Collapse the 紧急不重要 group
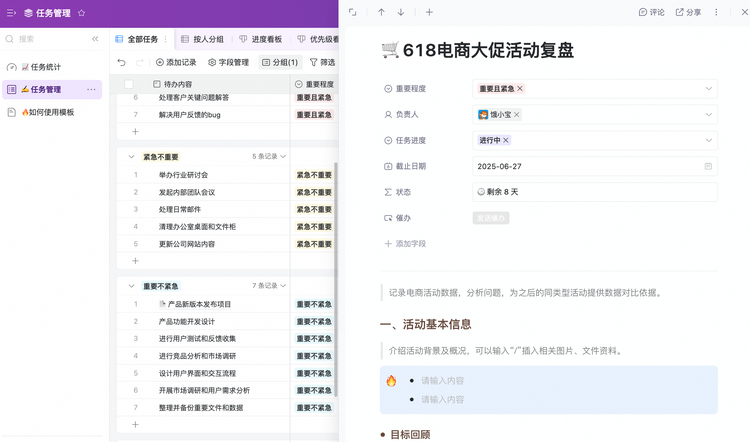Image resolution: width=750 pixels, height=442 pixels. click(x=132, y=157)
